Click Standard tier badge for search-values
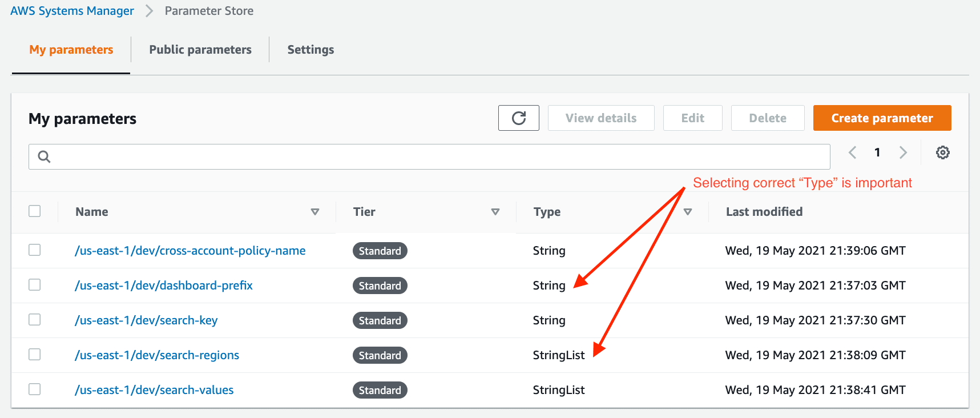This screenshot has height=418, width=980. [380, 390]
